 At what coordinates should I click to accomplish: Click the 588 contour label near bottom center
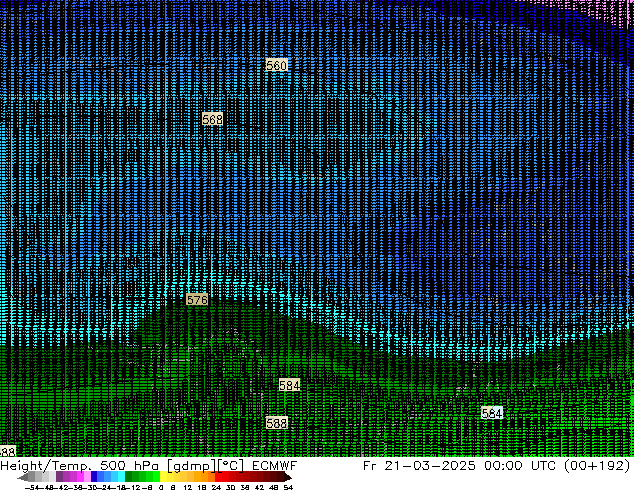coord(277,423)
